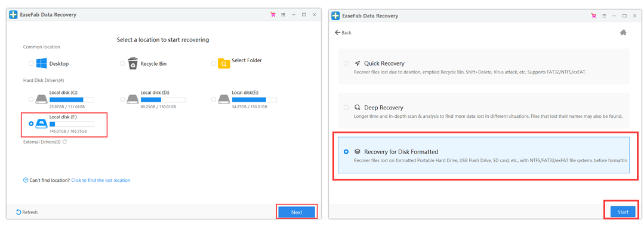Click Local disk (C:) usage bar

[72, 100]
